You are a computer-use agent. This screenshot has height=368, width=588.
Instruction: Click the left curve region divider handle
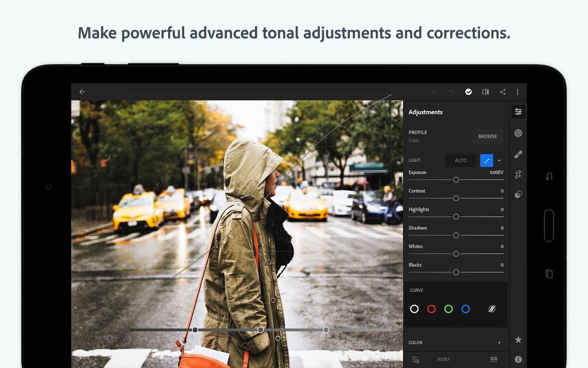click(x=195, y=330)
